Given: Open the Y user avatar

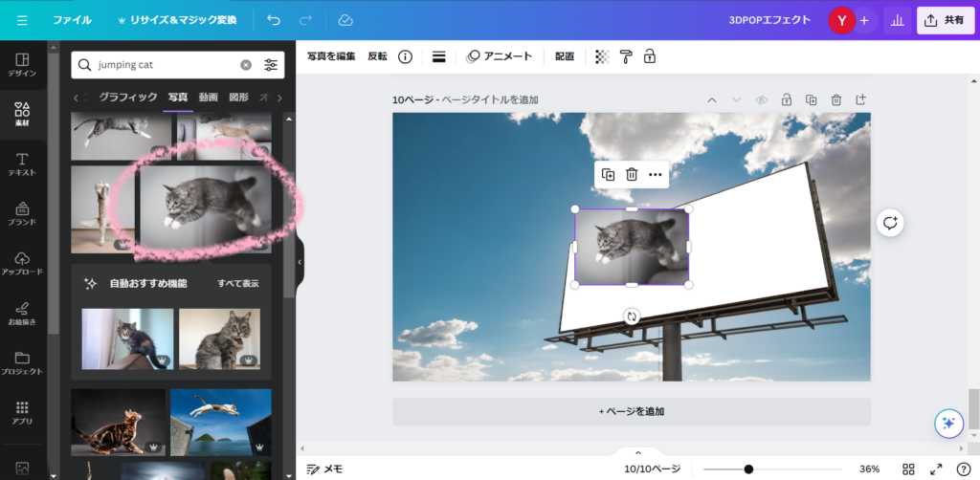Looking at the screenshot, I should click(x=841, y=21).
